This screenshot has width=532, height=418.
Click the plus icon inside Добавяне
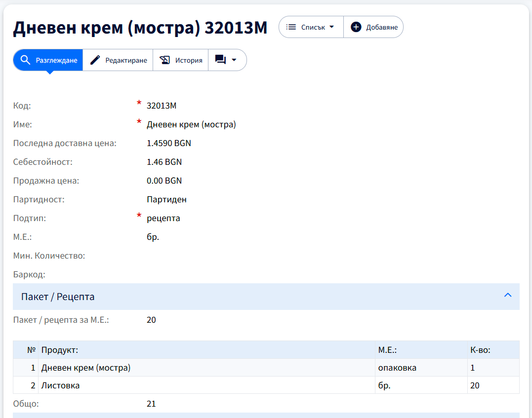pos(356,27)
